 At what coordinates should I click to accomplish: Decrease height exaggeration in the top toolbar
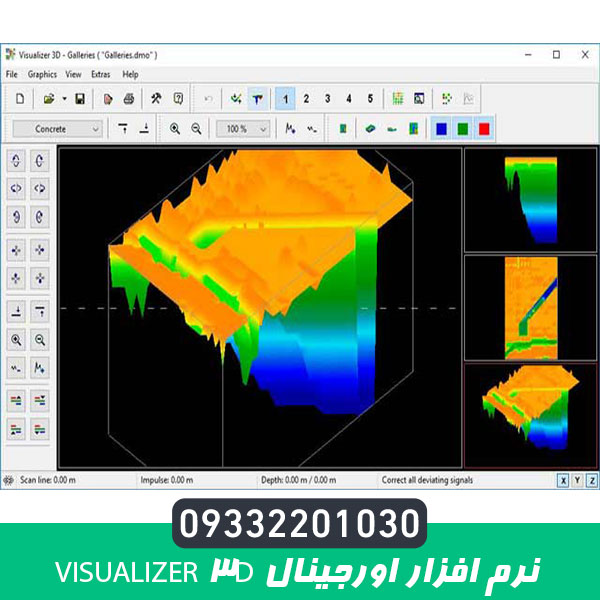coord(312,129)
